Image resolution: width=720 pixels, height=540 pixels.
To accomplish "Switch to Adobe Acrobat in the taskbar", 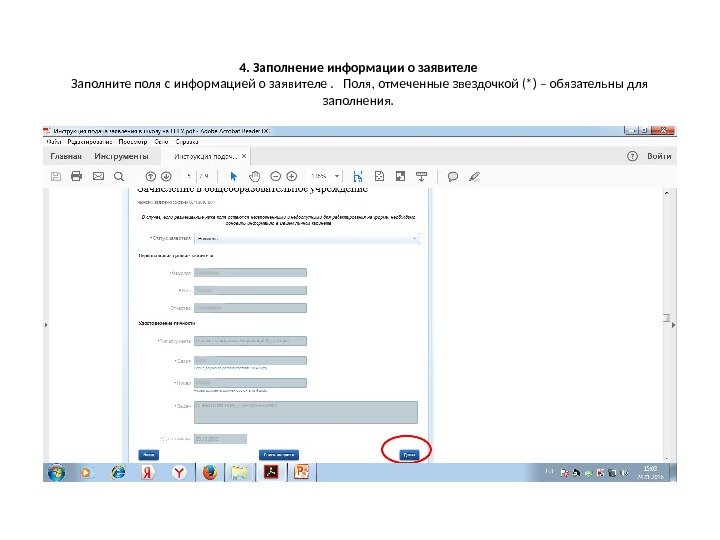I will click(x=271, y=472).
